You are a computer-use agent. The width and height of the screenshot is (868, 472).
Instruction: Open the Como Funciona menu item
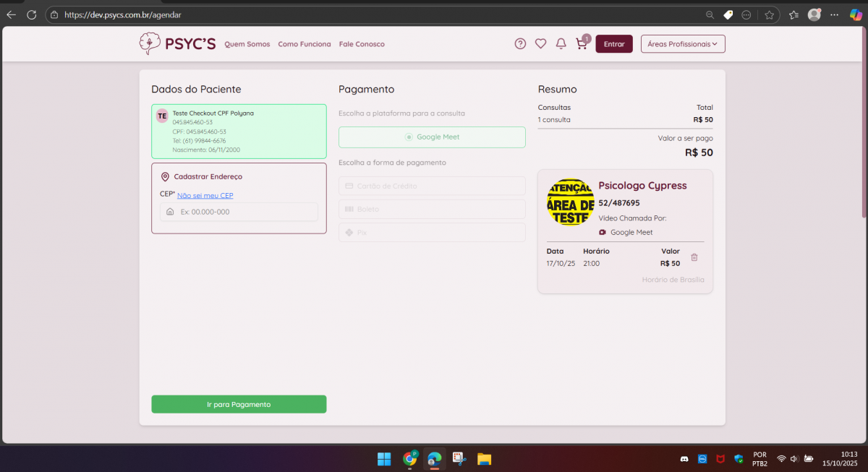pos(304,44)
